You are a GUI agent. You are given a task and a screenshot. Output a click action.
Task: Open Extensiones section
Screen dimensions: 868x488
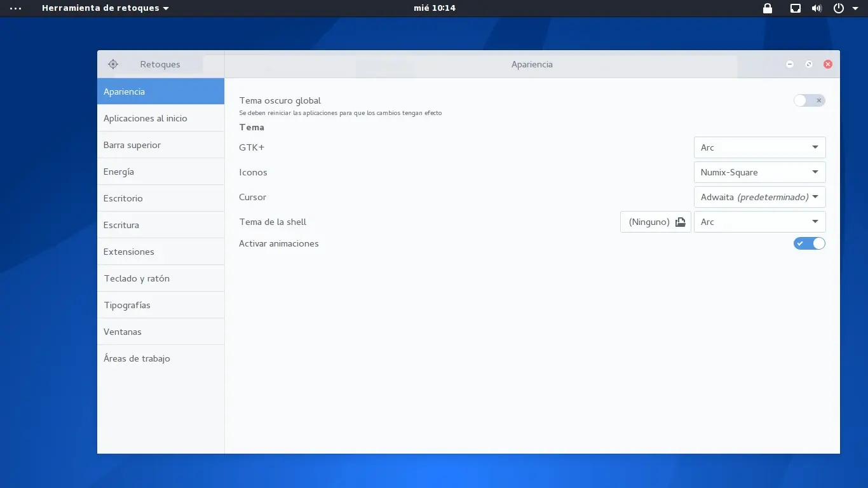point(161,252)
